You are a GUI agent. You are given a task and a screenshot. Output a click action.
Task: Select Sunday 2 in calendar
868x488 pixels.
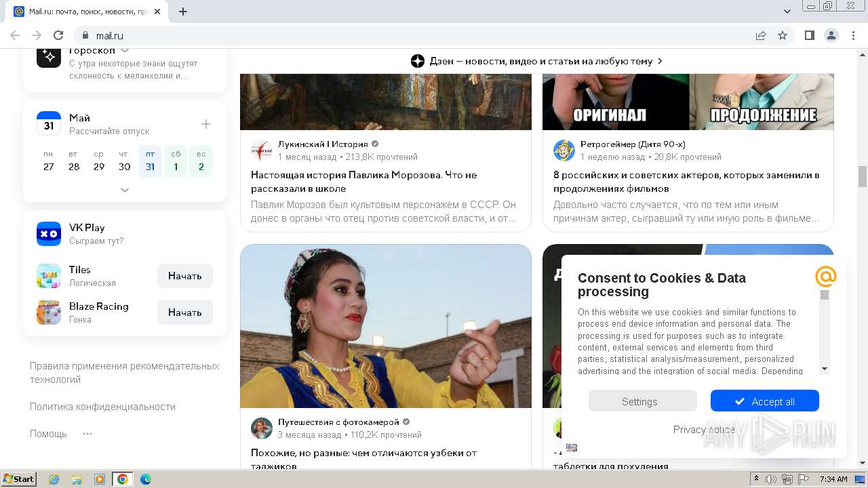coord(201,161)
